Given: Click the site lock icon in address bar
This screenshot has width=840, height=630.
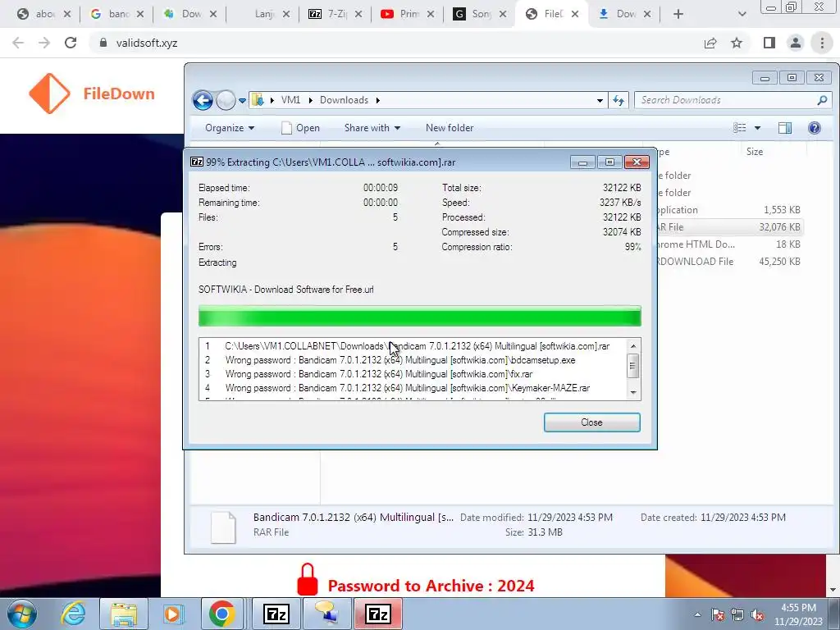Looking at the screenshot, I should click(x=103, y=43).
